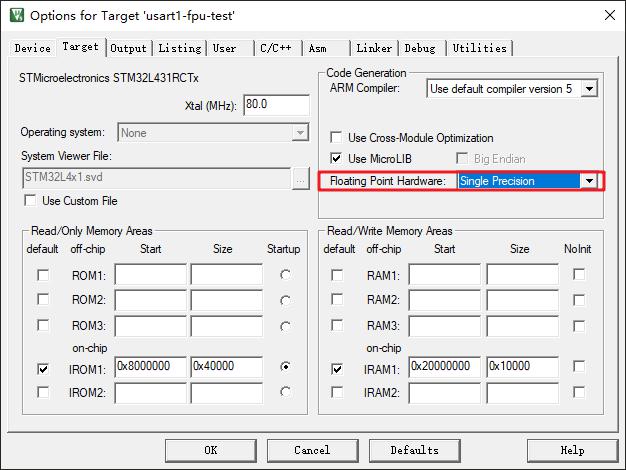Open the C/C++ tab
The width and height of the screenshot is (626, 470).
click(278, 48)
